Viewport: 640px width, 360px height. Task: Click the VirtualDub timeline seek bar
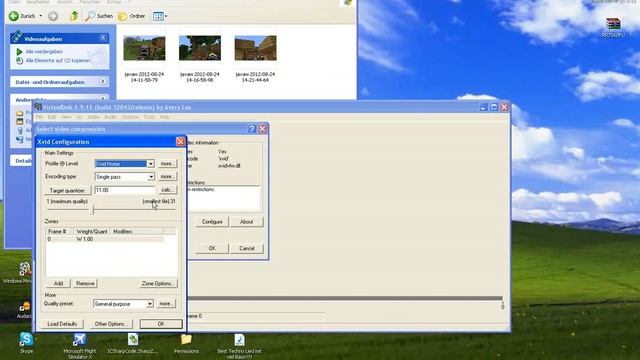(x=345, y=298)
